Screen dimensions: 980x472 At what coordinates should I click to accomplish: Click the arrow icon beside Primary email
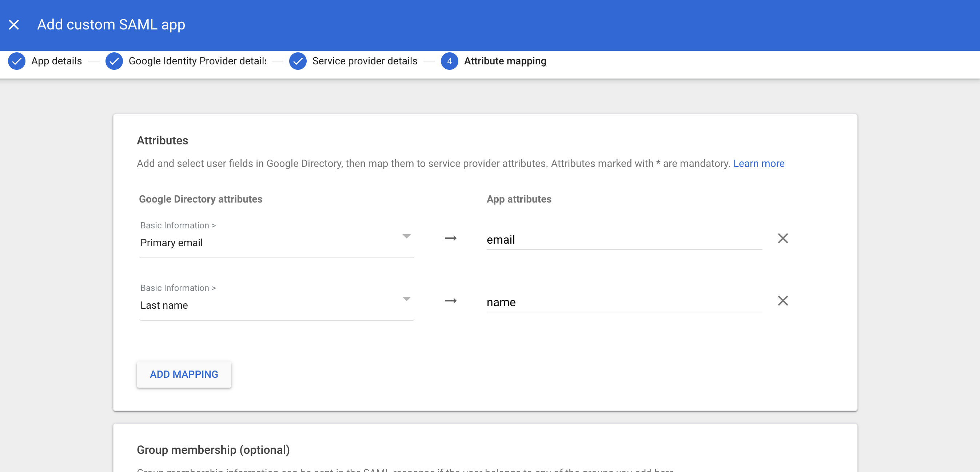pyautogui.click(x=450, y=239)
